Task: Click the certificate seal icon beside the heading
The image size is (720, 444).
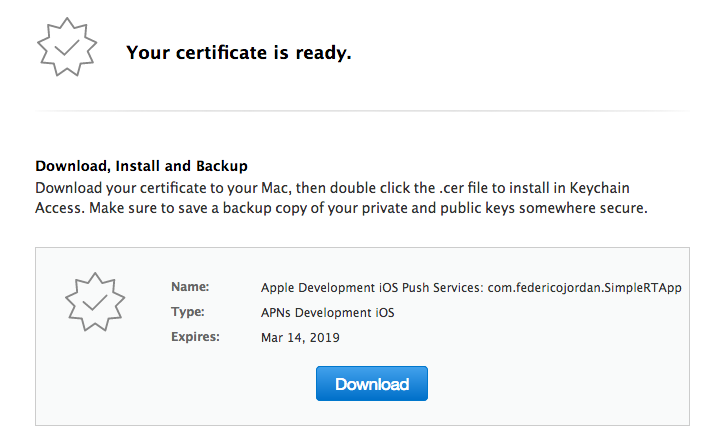Action: (x=67, y=47)
